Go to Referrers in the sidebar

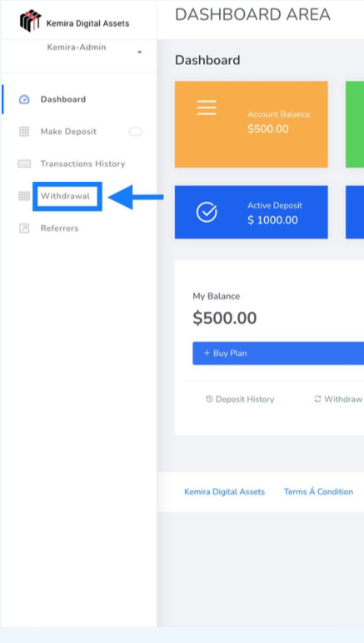click(59, 229)
